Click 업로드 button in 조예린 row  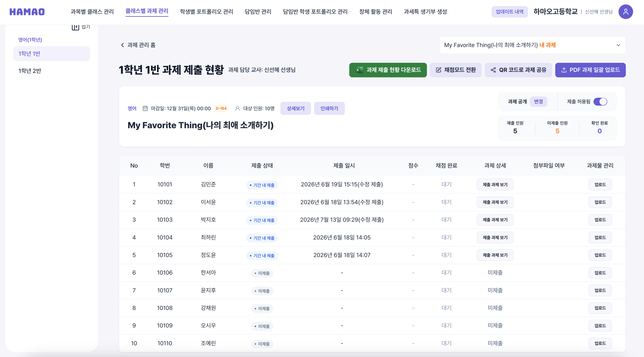point(600,343)
